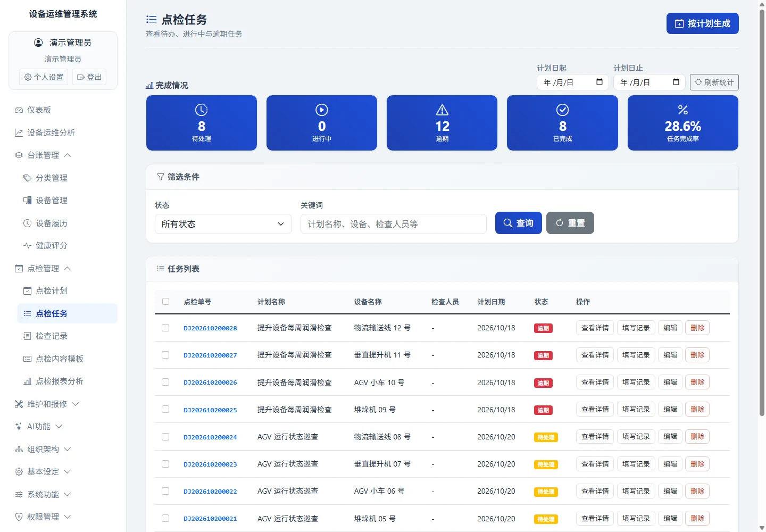Check the row DJ202610200027 checkbox
766x532 pixels.
165,355
